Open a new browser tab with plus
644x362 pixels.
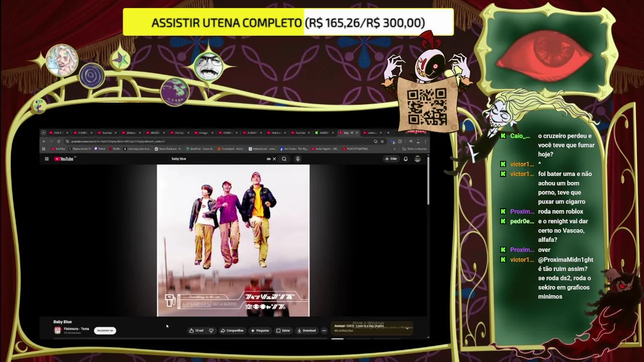[x=388, y=133]
